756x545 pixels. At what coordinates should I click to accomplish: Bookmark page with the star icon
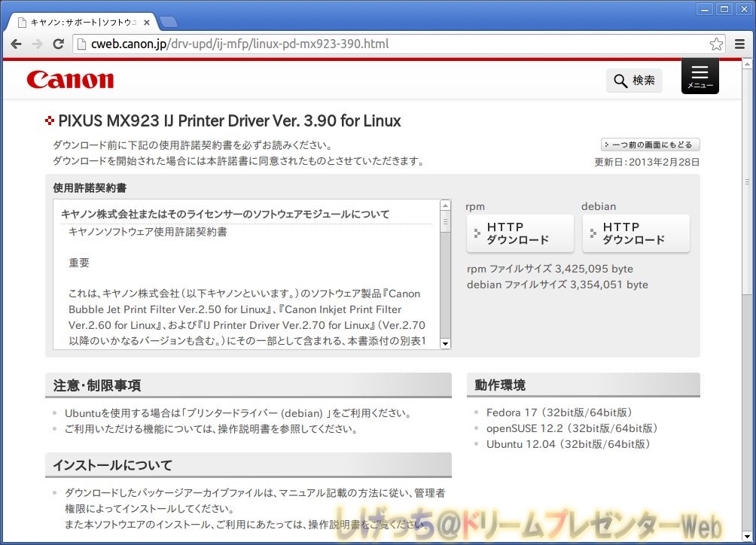[716, 44]
